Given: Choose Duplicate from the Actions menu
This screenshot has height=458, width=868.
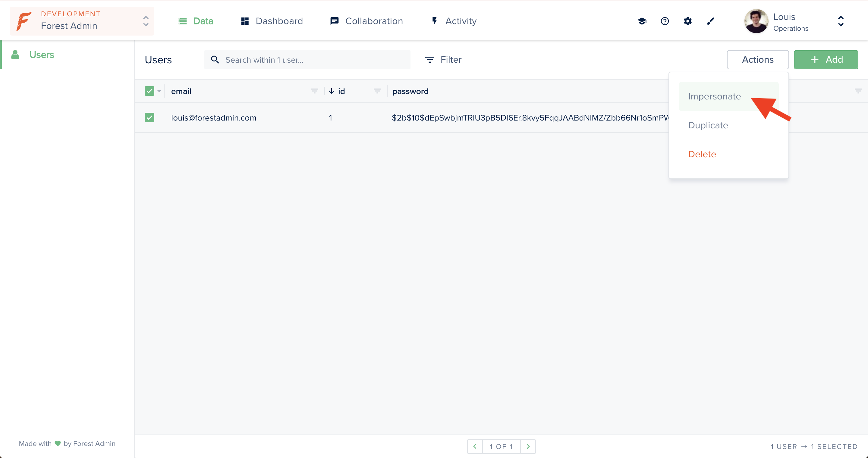Looking at the screenshot, I should pyautogui.click(x=728, y=125).
